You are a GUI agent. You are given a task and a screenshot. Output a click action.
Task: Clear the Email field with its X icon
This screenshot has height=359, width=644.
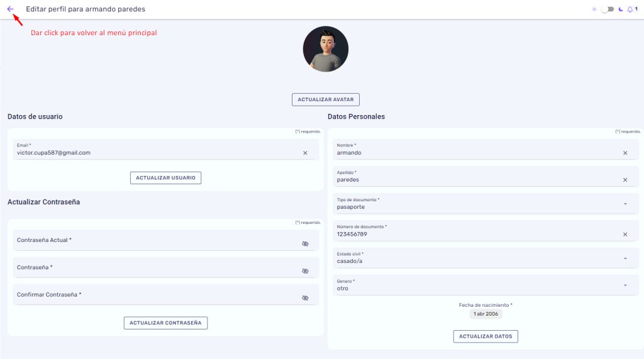click(x=305, y=153)
